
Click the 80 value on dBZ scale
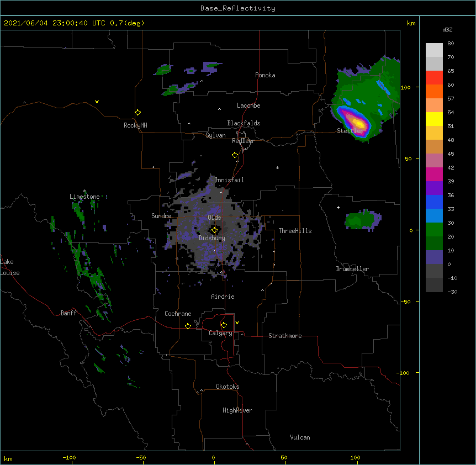pos(451,44)
